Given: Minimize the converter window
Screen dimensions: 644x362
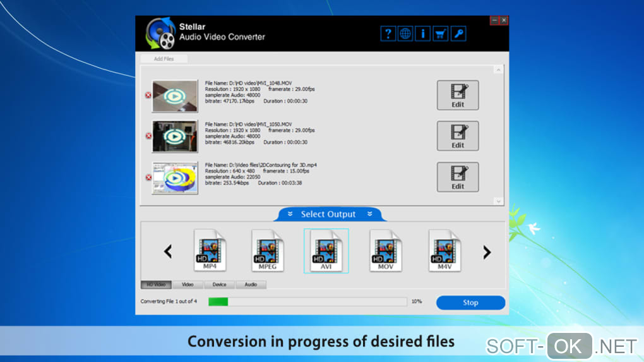Looking at the screenshot, I should tap(494, 20).
